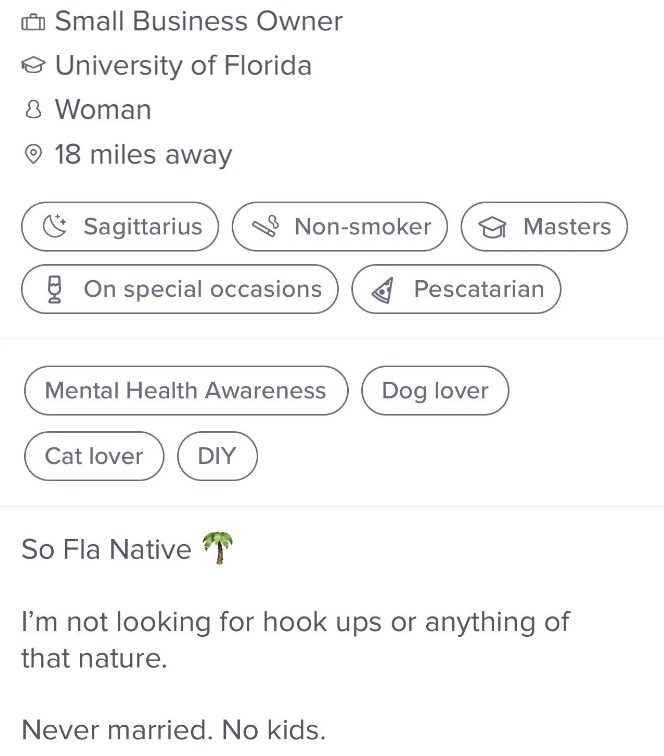Select the Sagittarius badge
664x756 pixels.
[x=120, y=227]
